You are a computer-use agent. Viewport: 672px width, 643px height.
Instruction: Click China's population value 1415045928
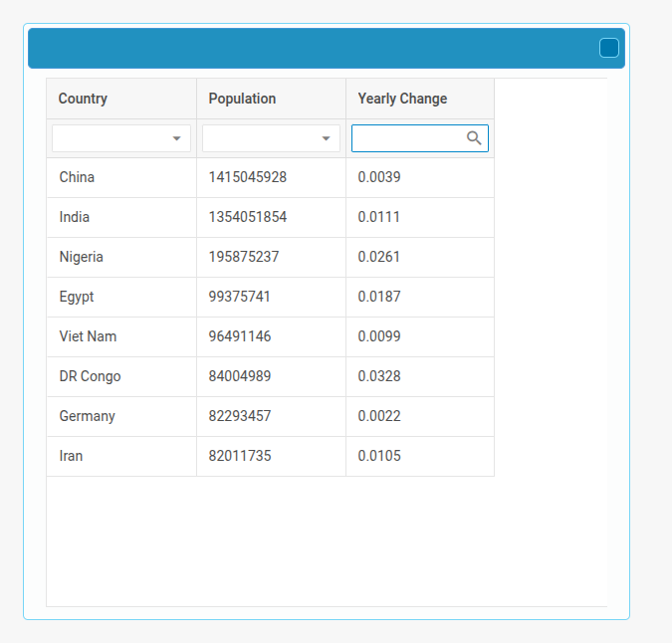248,177
